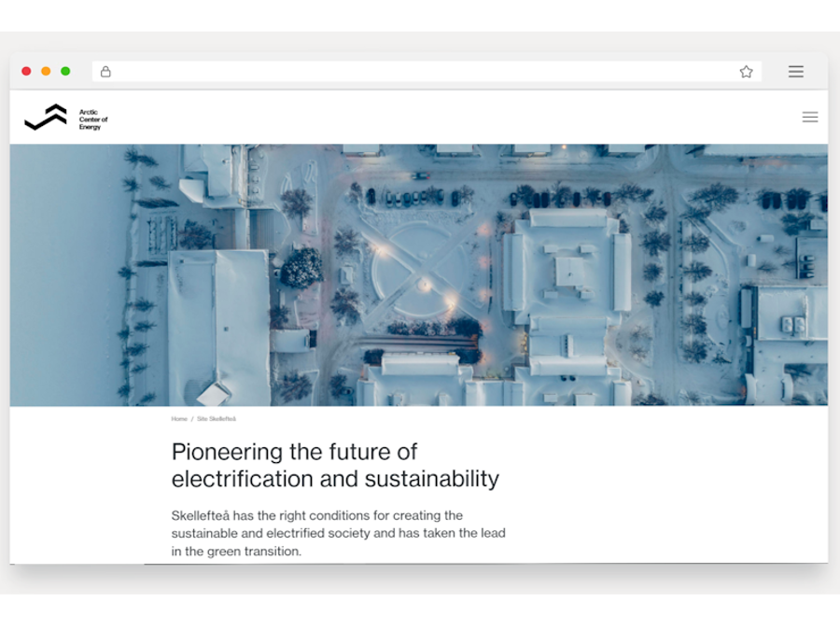
Task: Maximize the window with the green button
Action: click(x=65, y=72)
